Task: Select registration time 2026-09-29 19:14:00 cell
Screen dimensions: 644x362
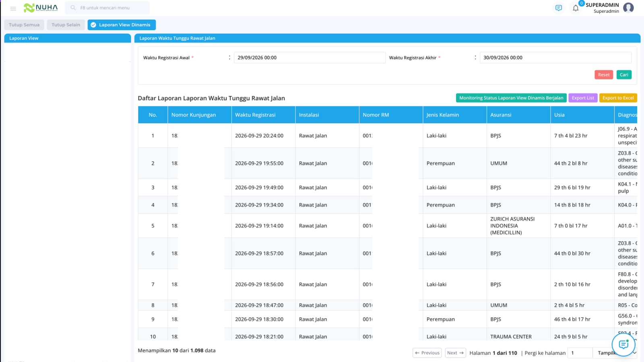Action: (x=264, y=226)
